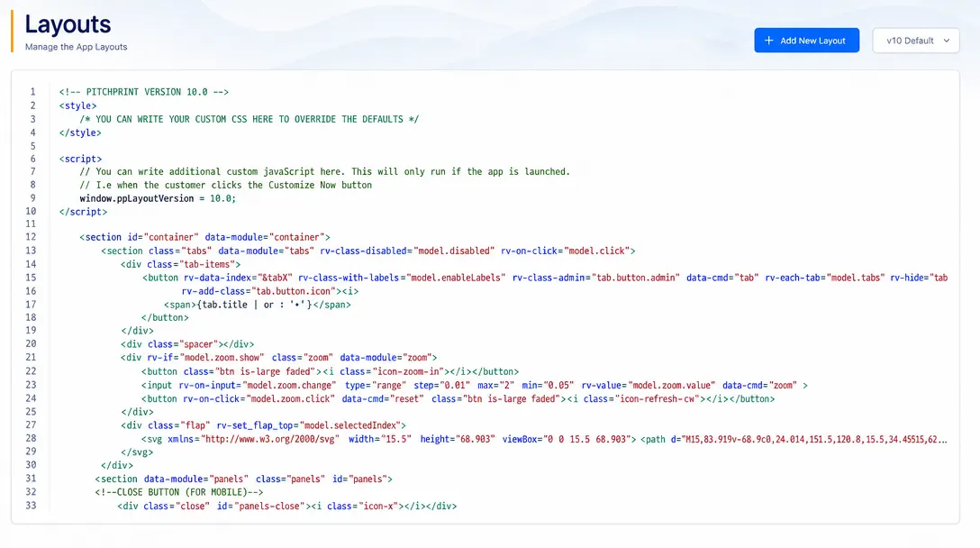Image resolution: width=980 pixels, height=548 pixels.
Task: Click the 'Manage the App Layouts' subtitle
Action: 77,47
